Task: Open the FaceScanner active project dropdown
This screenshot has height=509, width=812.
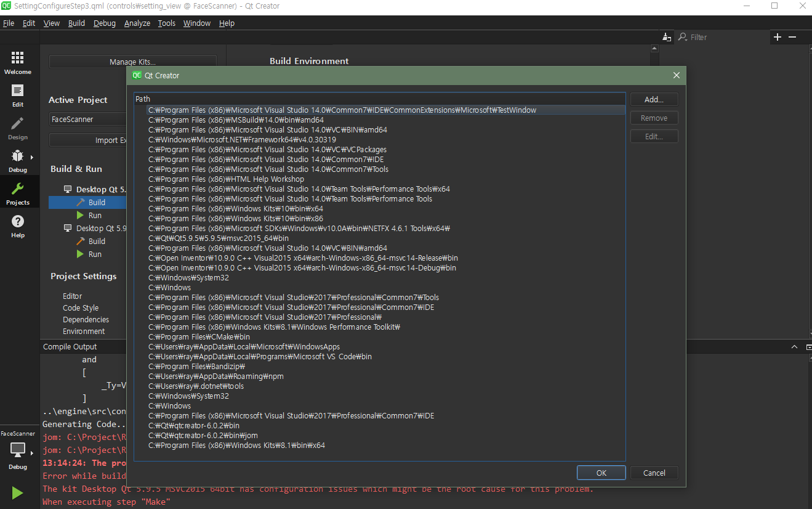Action: (x=88, y=119)
